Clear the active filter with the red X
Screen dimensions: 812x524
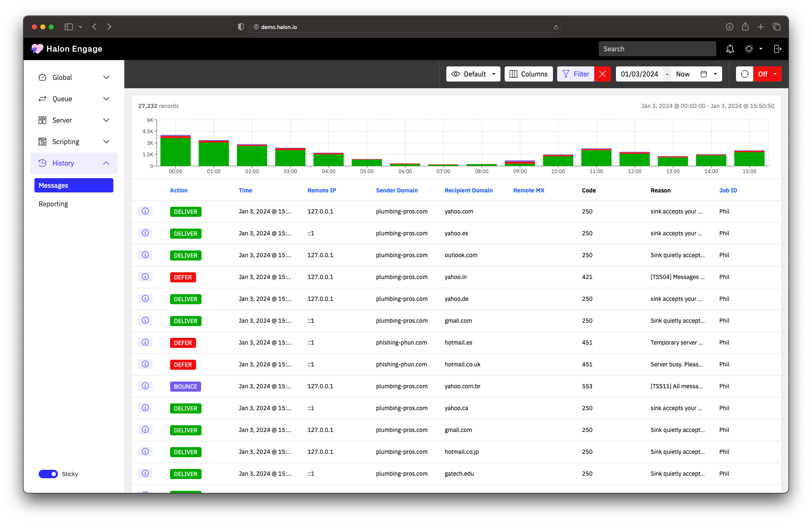click(x=602, y=74)
